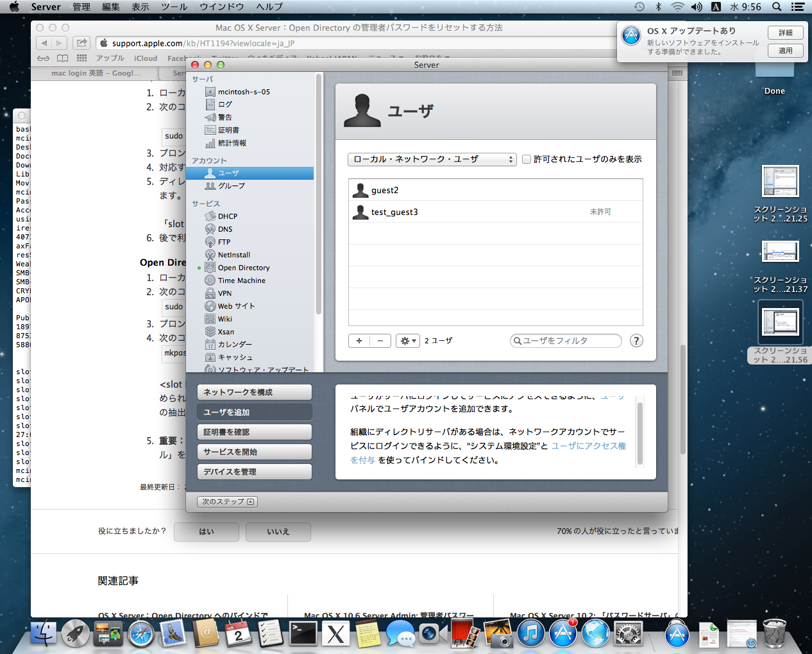Open the 編集 menu
Image resolution: width=812 pixels, height=654 pixels.
(111, 7)
